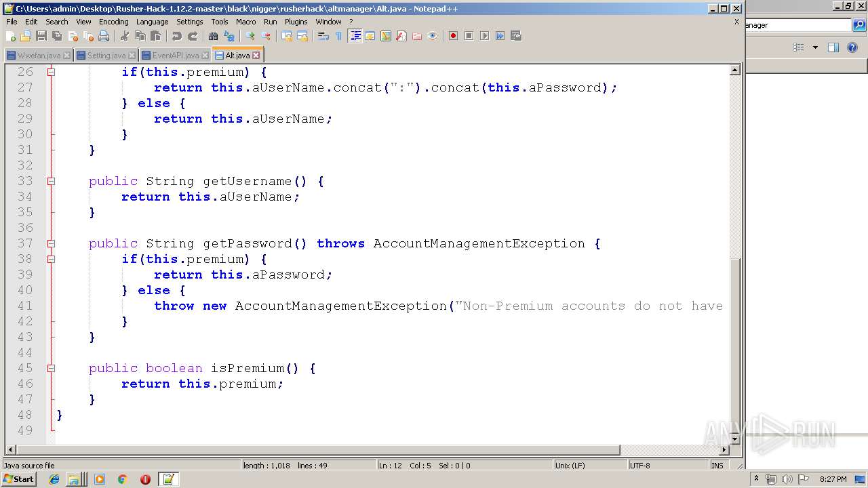The height and width of the screenshot is (488, 868).
Task: Open the Document Map panel icon
Action: click(386, 36)
